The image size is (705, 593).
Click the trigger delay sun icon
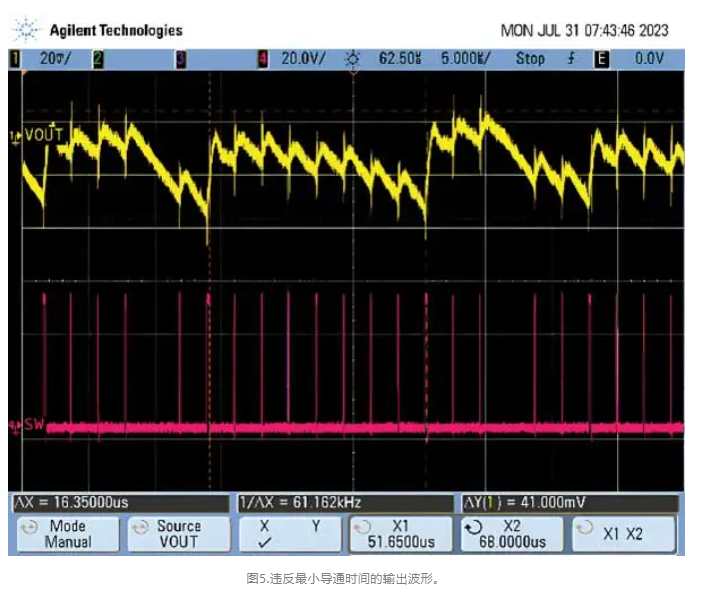352,59
